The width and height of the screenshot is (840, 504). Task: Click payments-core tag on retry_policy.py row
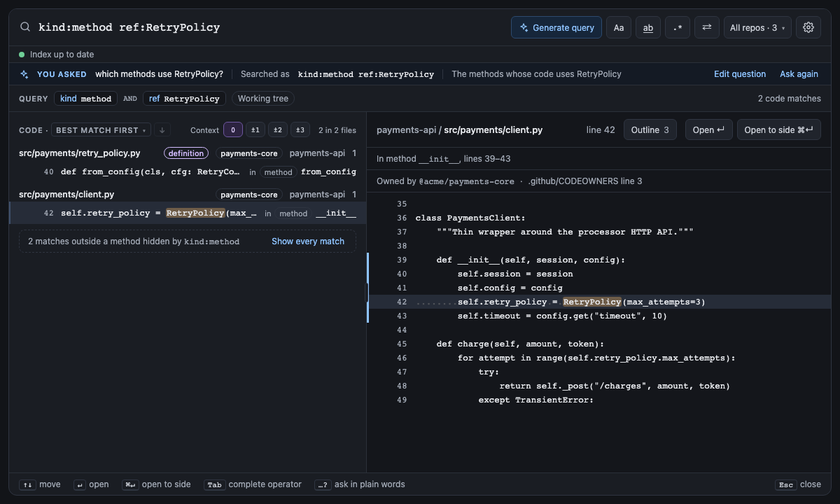pos(249,153)
